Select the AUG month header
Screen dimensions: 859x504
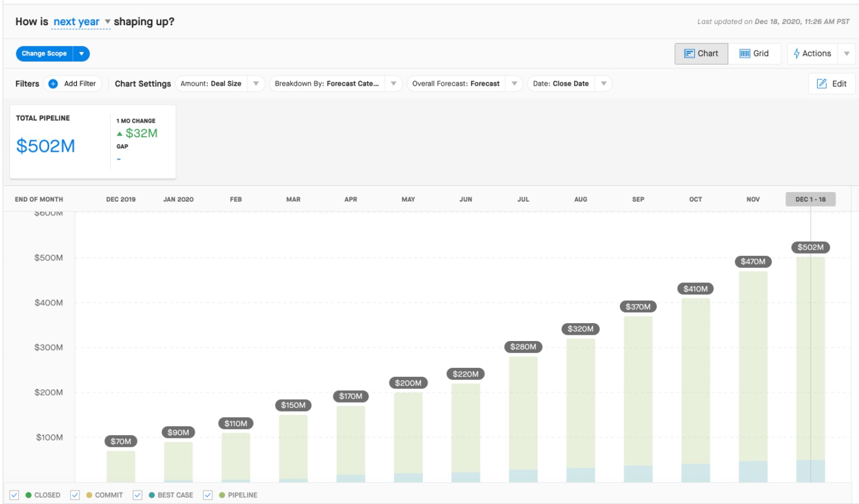click(581, 199)
